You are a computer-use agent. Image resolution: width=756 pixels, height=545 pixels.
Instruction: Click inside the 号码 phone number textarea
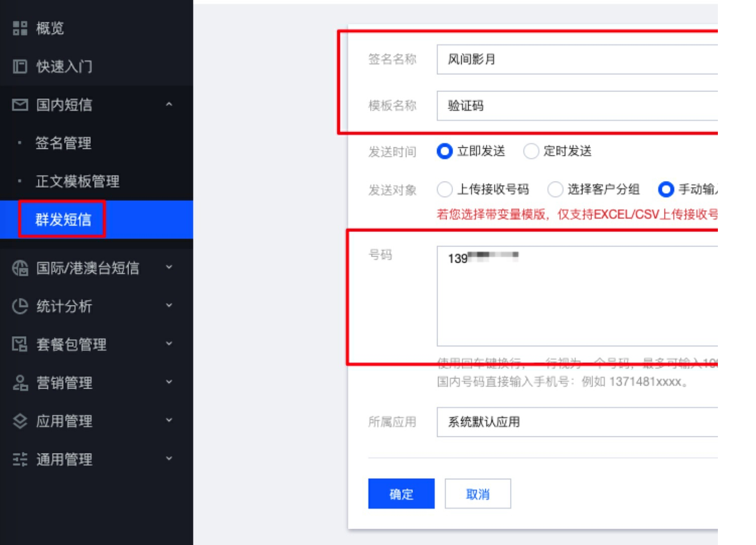(577, 296)
